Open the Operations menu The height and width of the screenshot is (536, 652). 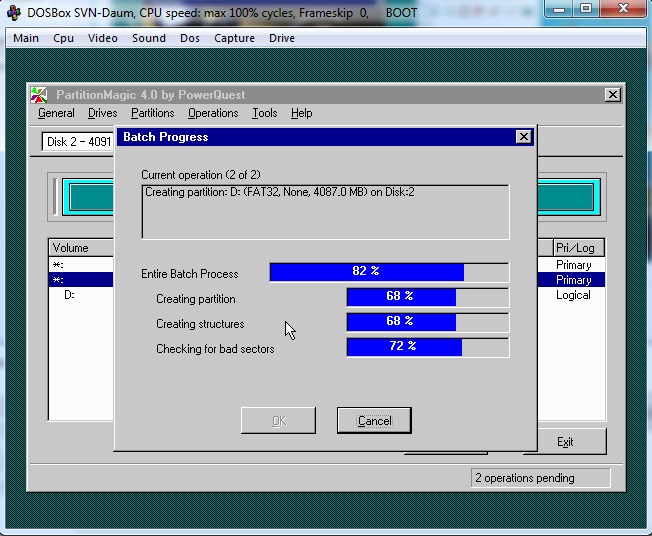213,114
